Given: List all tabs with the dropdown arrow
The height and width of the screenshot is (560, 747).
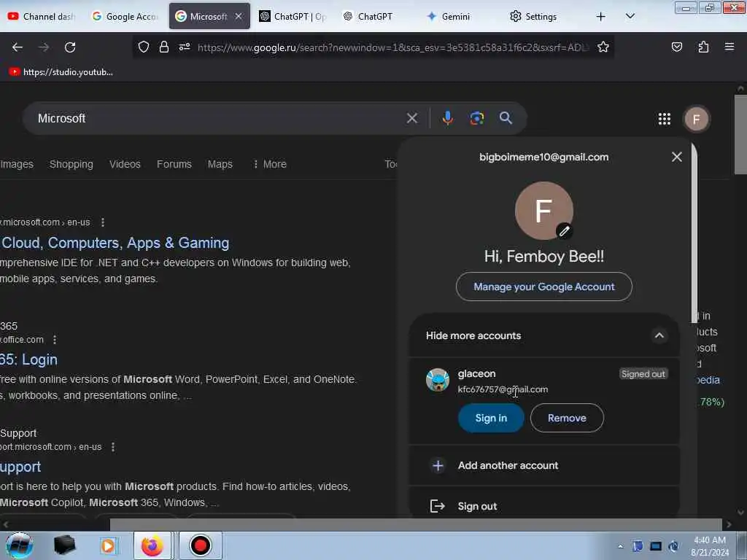Looking at the screenshot, I should tap(630, 17).
